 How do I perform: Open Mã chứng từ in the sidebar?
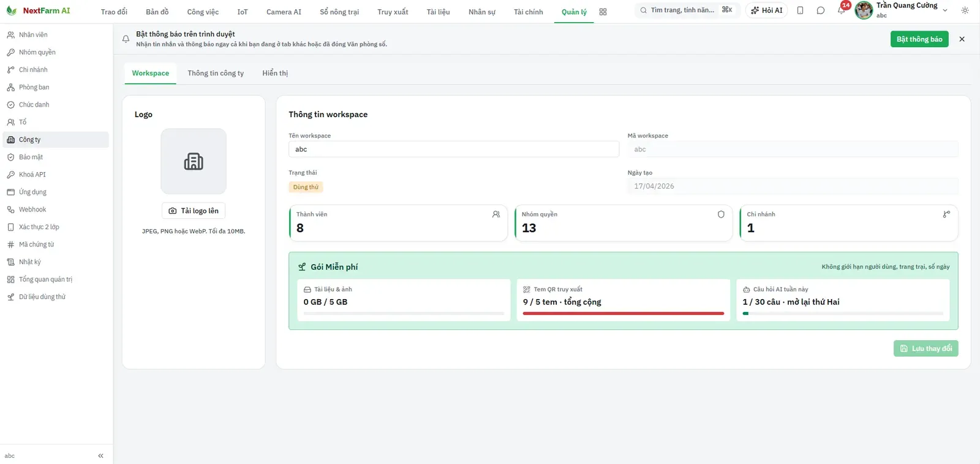(x=56, y=245)
